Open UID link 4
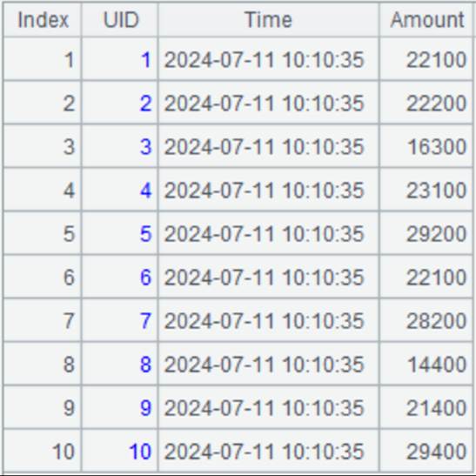Screen dimensions: 476x476 145,191
